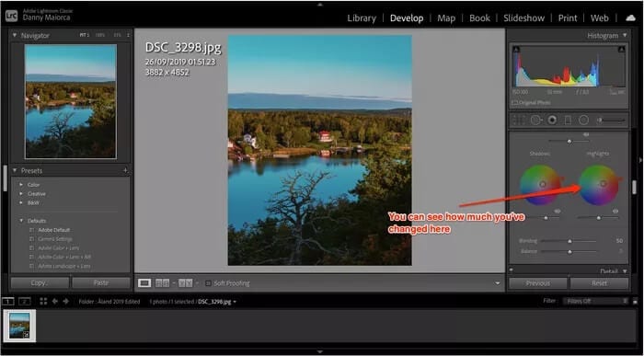Viewport: 644px width, 356px height.
Task: Open the Web module
Action: pyautogui.click(x=600, y=18)
